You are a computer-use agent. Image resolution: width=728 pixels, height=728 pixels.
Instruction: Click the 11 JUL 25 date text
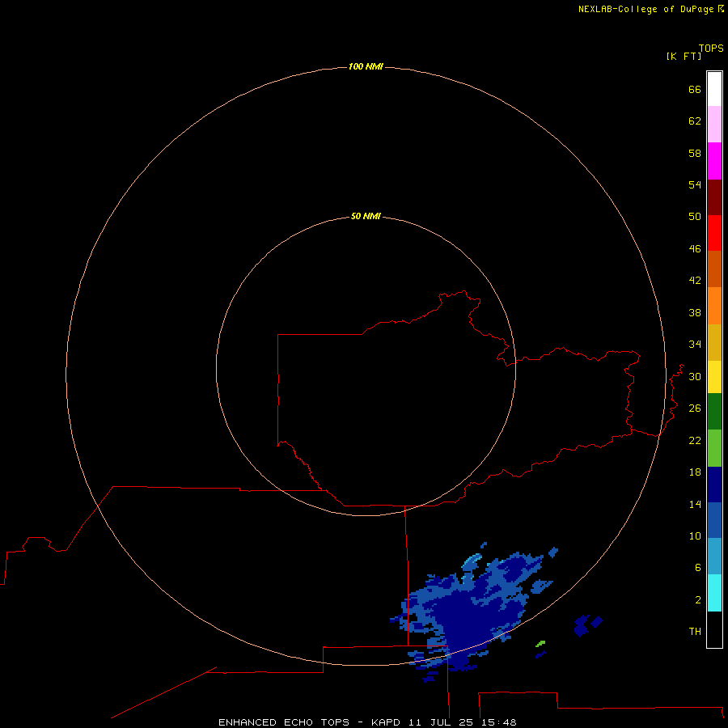441,722
